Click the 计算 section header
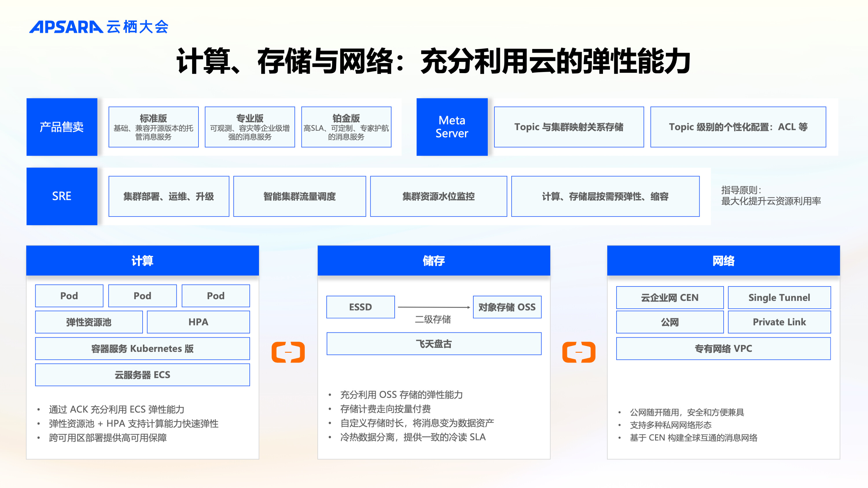Screen dimensions: 868x488 click(143, 261)
